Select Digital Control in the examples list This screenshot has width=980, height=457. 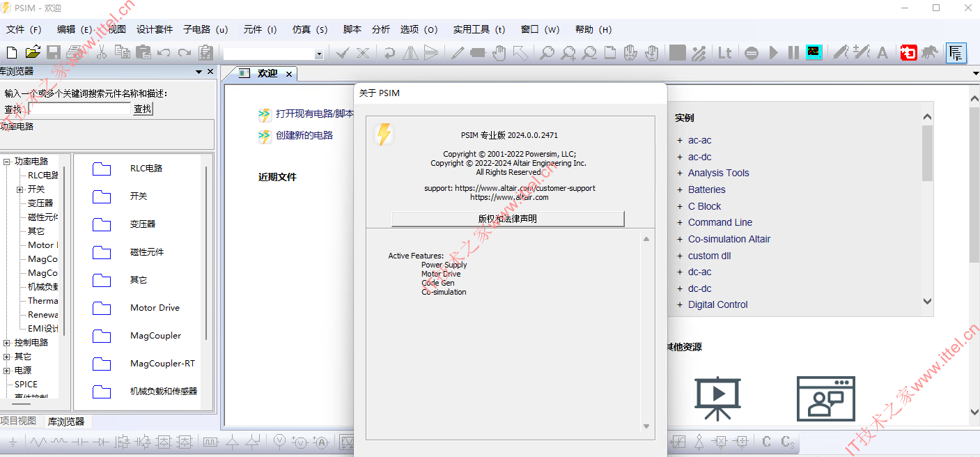[x=717, y=304]
